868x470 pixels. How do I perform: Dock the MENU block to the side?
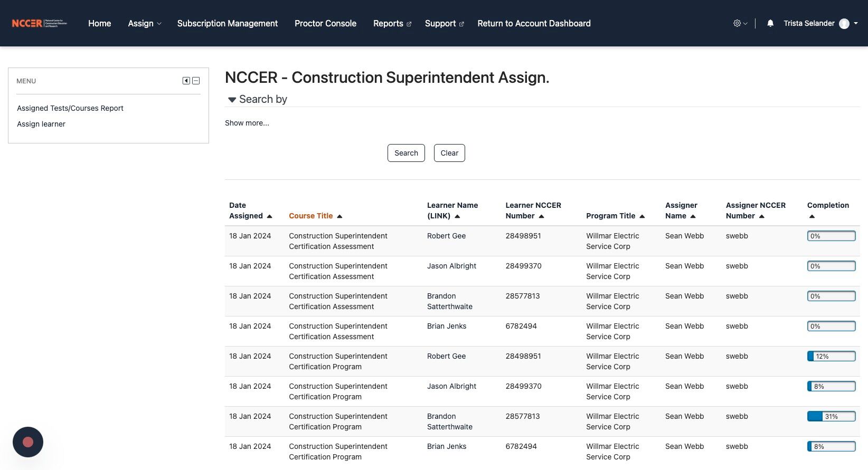coord(186,81)
